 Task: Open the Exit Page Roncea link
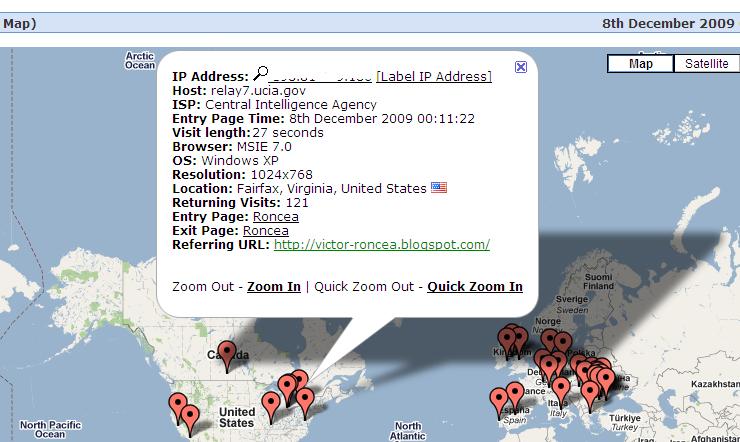266,231
